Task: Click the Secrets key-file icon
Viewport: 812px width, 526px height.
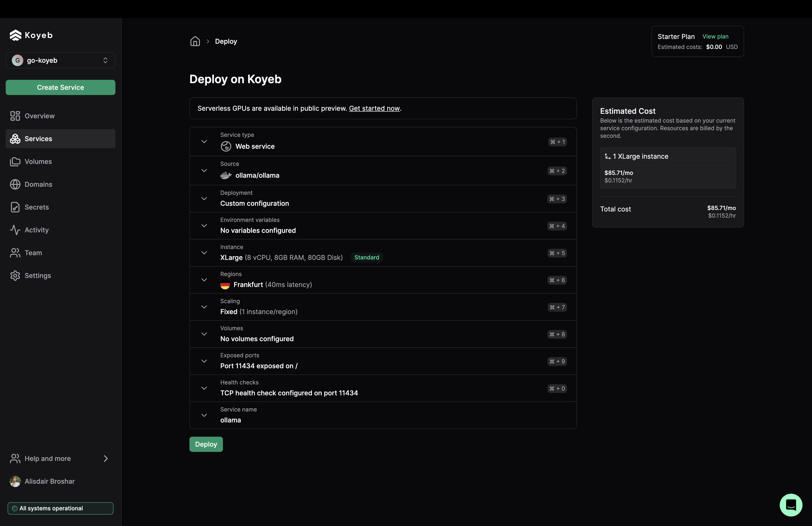Action: coord(15,207)
